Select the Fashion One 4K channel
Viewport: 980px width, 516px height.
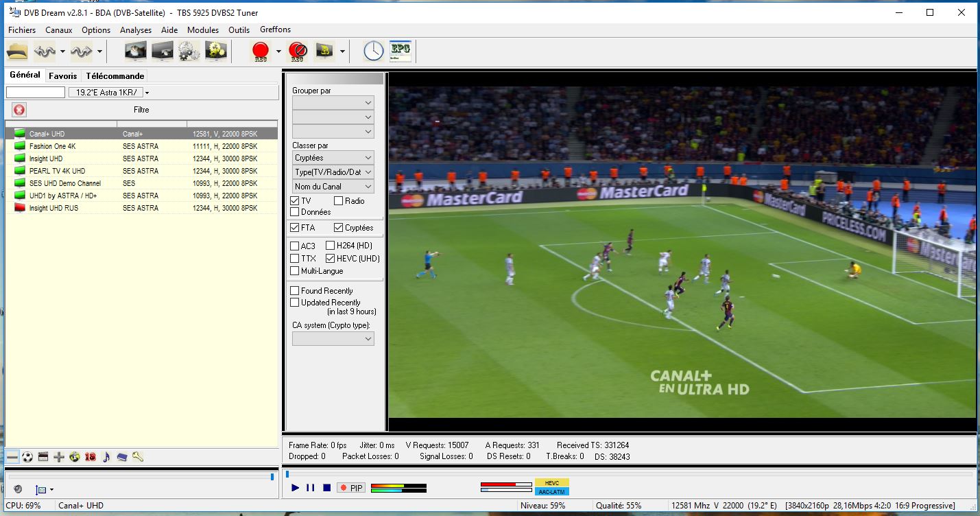[141, 146]
